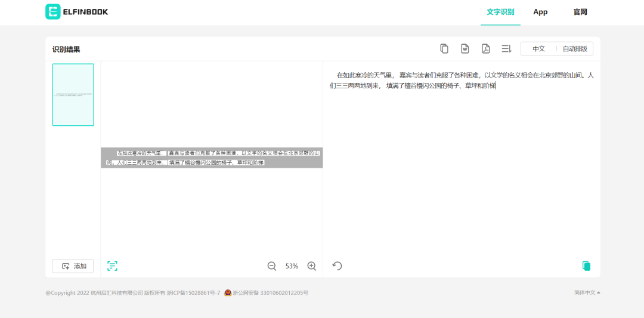Zoom out the image preview
The width and height of the screenshot is (644, 318).
(271, 266)
